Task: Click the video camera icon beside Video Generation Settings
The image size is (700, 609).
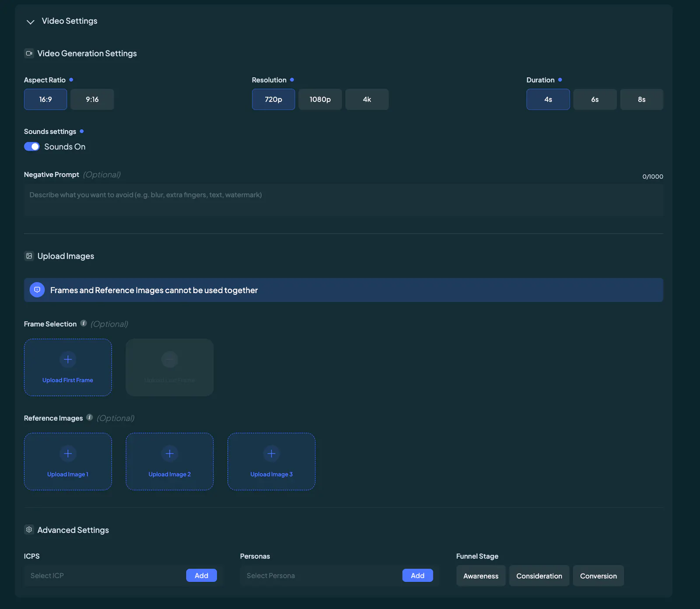Action: 29,53
